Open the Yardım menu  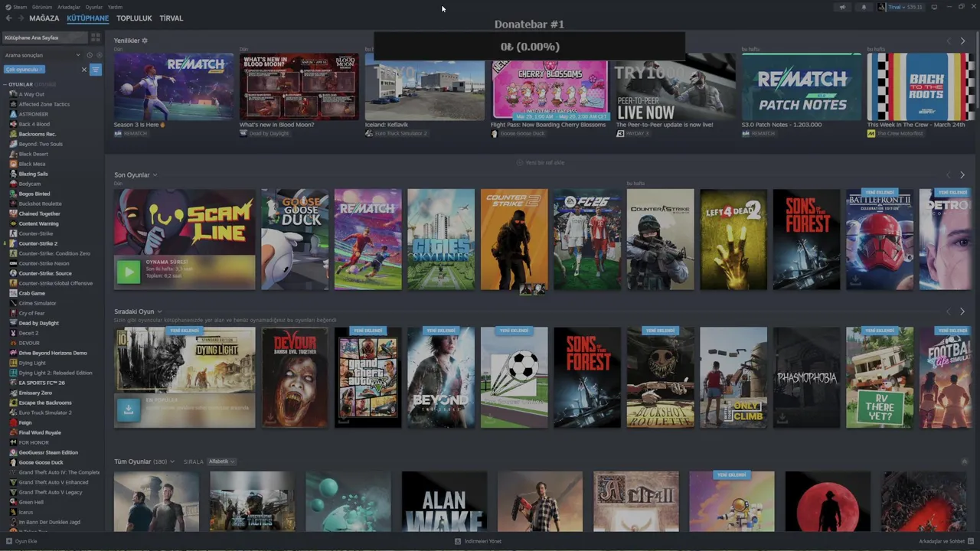[x=115, y=7]
